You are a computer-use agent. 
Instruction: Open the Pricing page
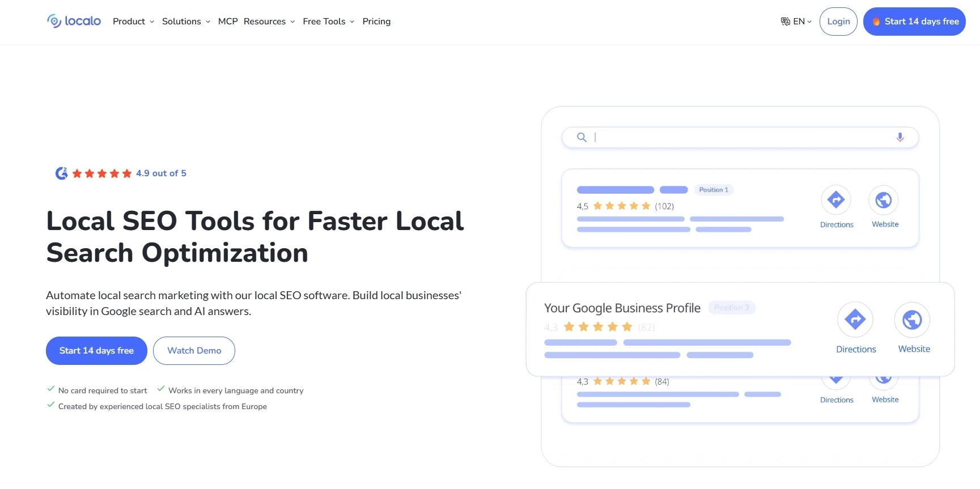coord(376,22)
